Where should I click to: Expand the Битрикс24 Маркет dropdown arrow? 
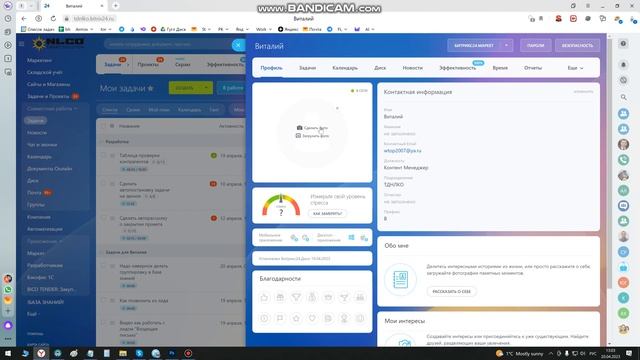(x=507, y=45)
